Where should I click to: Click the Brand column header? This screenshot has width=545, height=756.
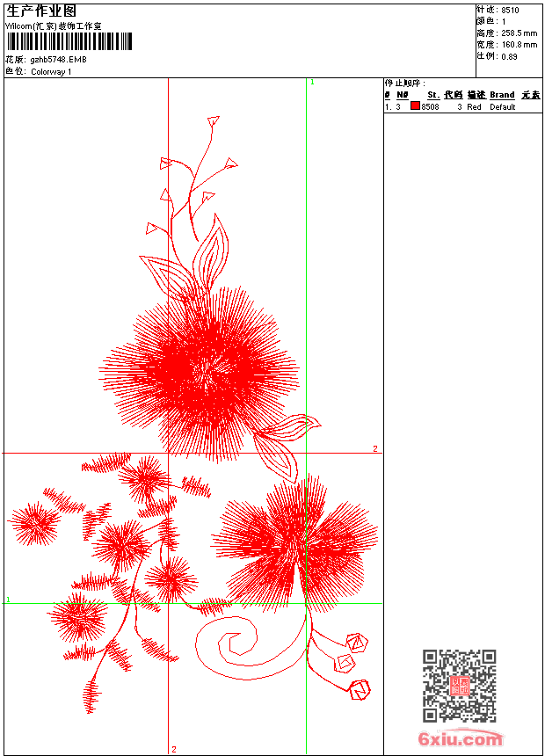pos(502,95)
